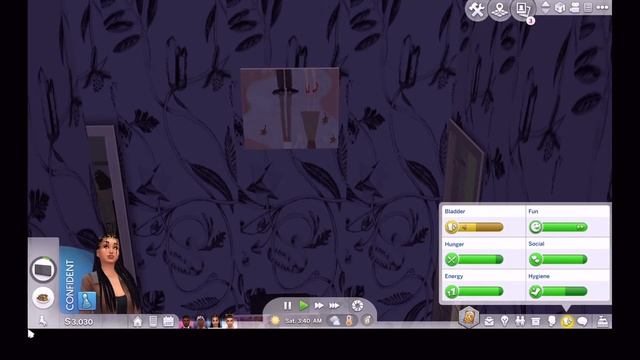Open the Career briefcase tab
Screen dimensions: 640x360
coord(489,322)
